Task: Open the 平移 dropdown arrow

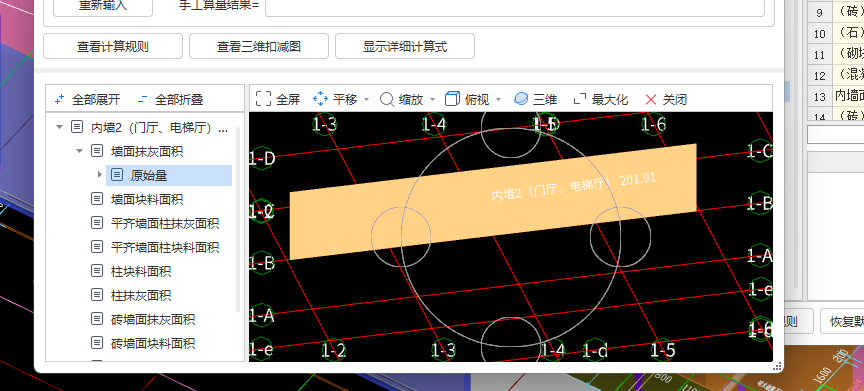Action: coord(366,100)
